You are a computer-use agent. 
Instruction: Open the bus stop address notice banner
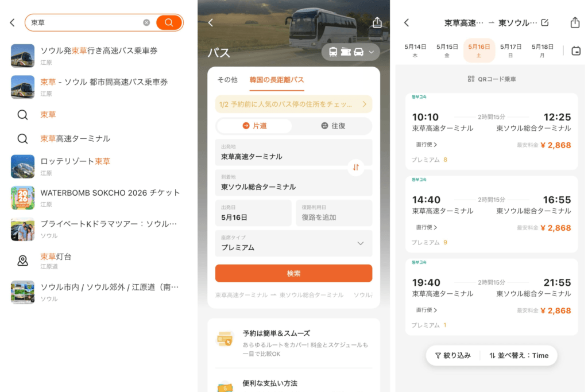(x=293, y=104)
